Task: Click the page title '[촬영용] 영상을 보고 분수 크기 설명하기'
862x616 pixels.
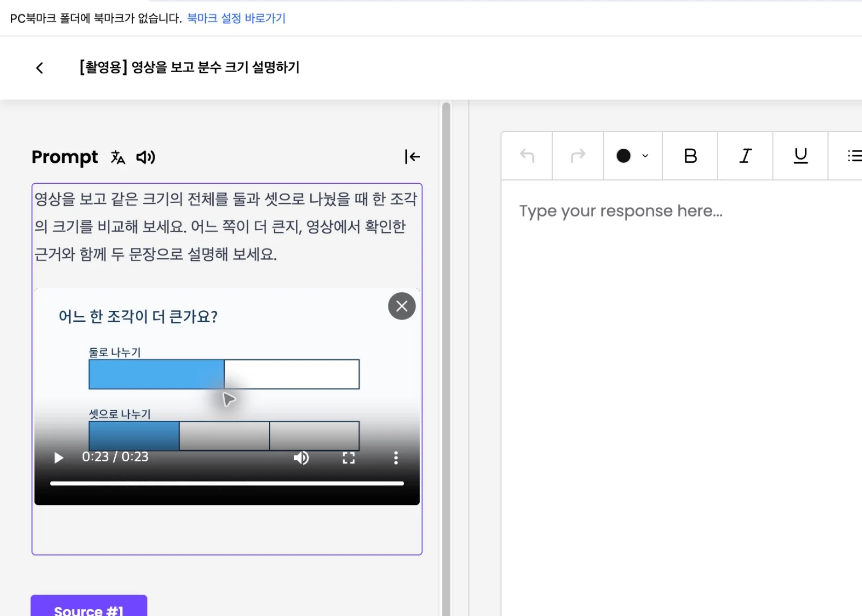Action: pyautogui.click(x=189, y=67)
